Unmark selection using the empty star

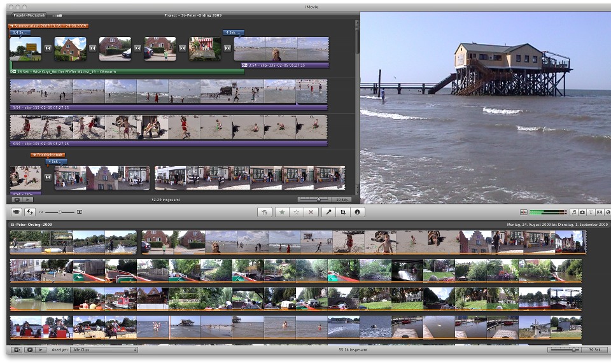[296, 212]
